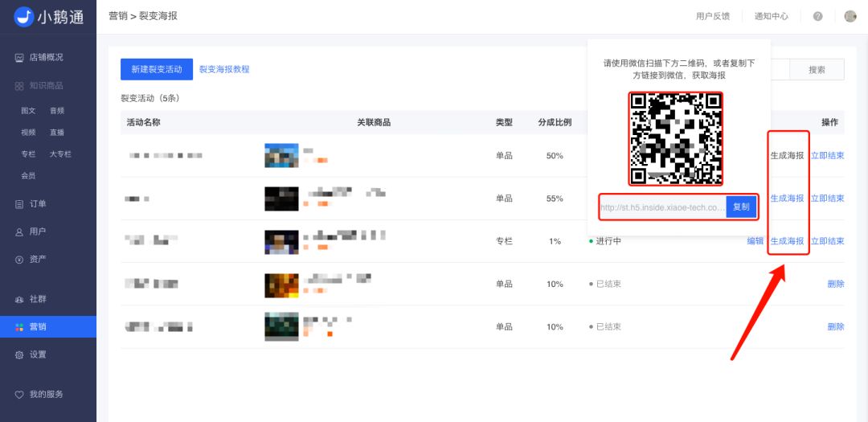868x422 pixels.
Task: Open help question mark icon
Action: point(817,16)
